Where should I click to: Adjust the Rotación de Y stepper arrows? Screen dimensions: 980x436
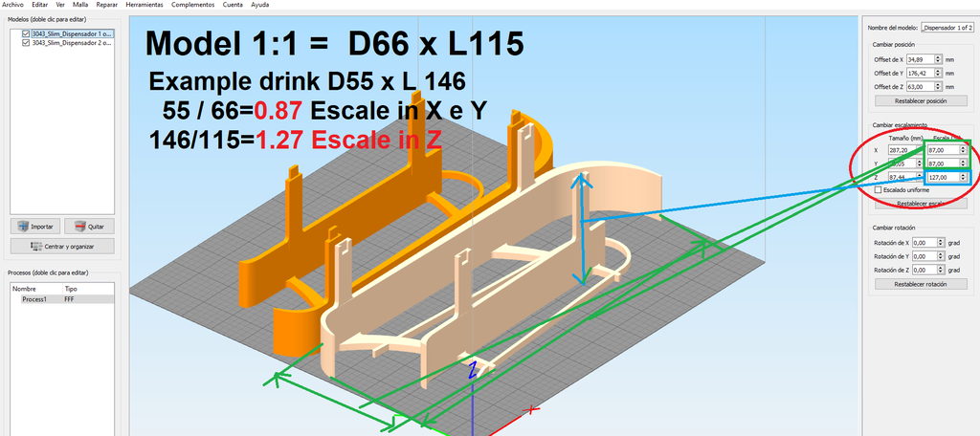point(942,256)
